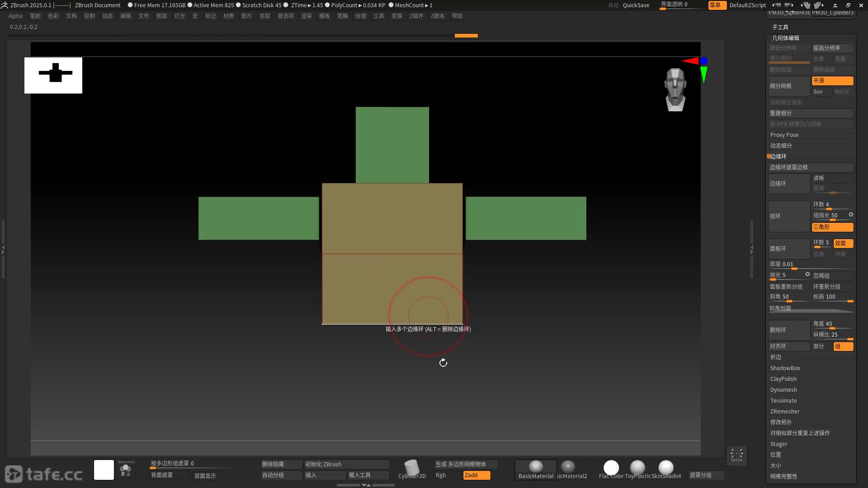The image size is (868, 488).
Task: Click the 厚度 0.01 thickness slider
Action: click(811, 265)
